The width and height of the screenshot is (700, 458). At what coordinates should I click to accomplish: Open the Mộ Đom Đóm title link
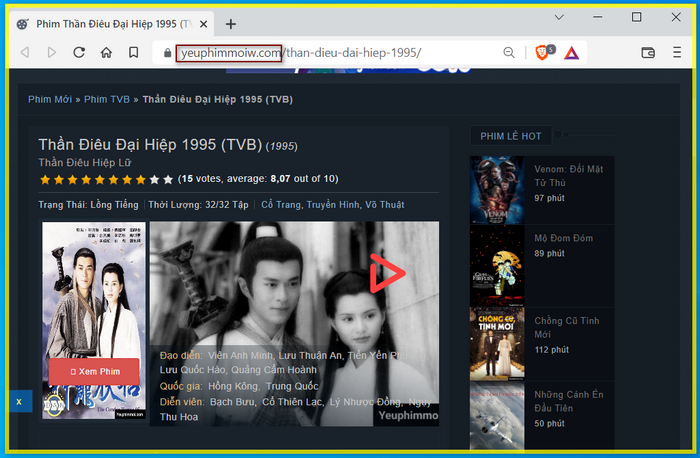click(x=563, y=238)
